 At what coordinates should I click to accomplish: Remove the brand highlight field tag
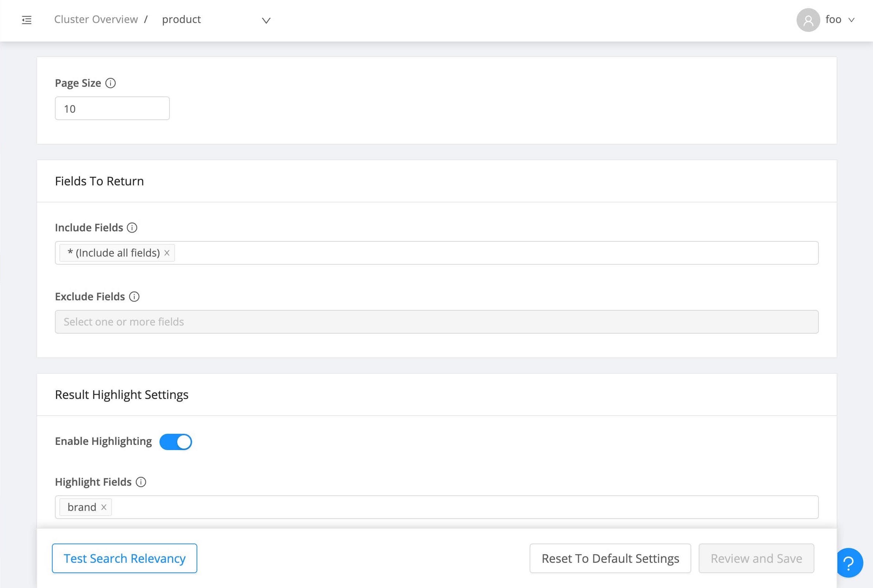coord(104,507)
